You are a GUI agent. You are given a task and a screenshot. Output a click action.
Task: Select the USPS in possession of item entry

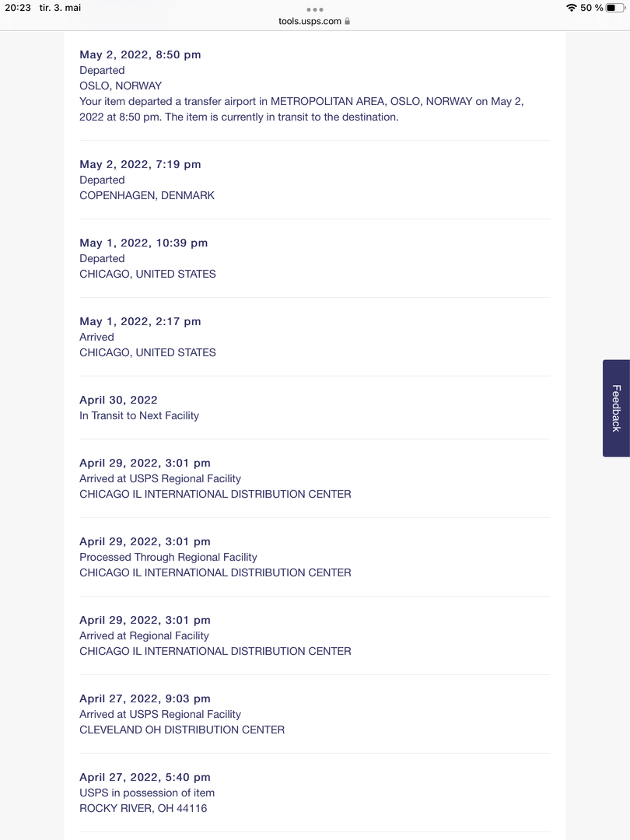click(314, 793)
